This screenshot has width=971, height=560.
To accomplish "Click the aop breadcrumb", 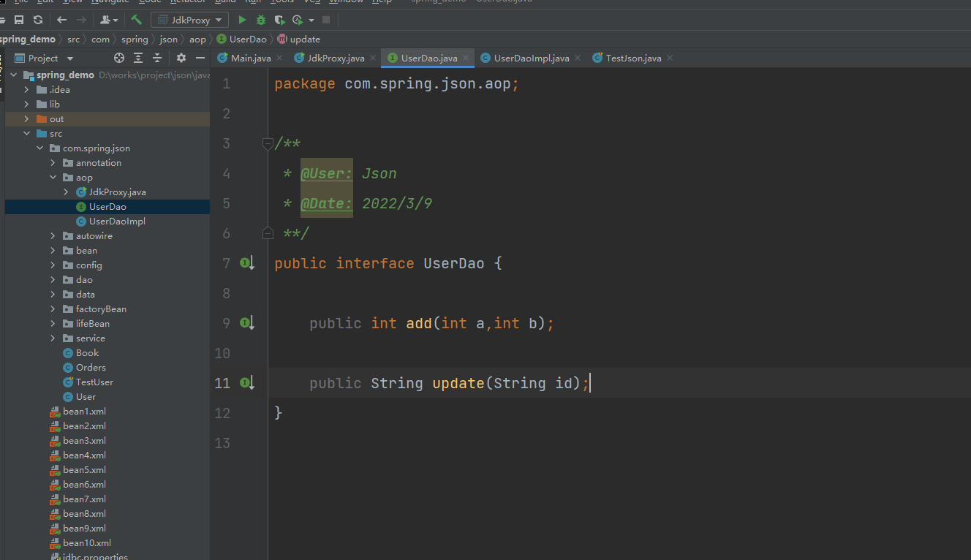I will point(198,39).
